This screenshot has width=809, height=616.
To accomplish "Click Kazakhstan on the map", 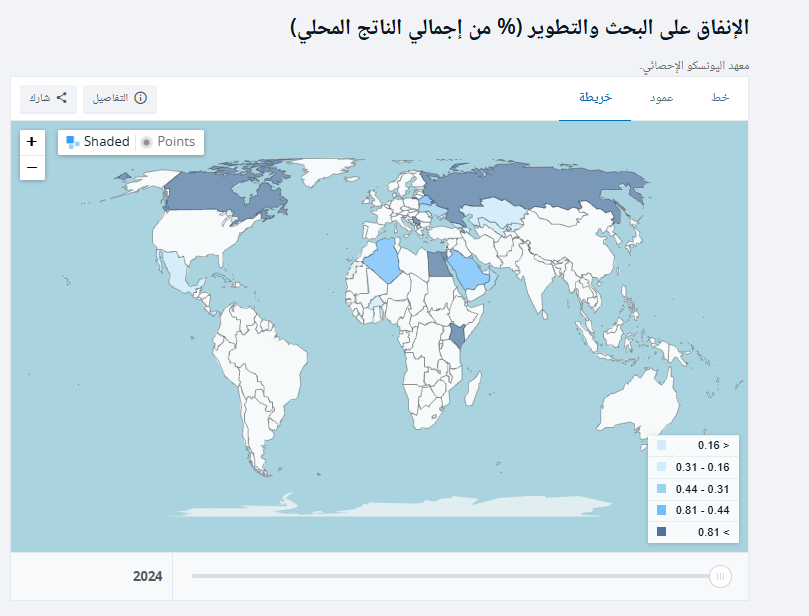I will (493, 212).
